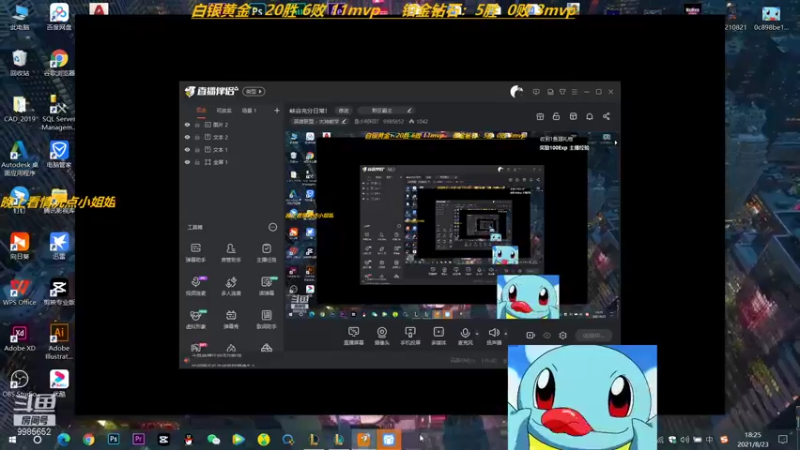Screen dimensions: 800x450
Task: Click the 1042 popularity counter
Action: (x=418, y=121)
